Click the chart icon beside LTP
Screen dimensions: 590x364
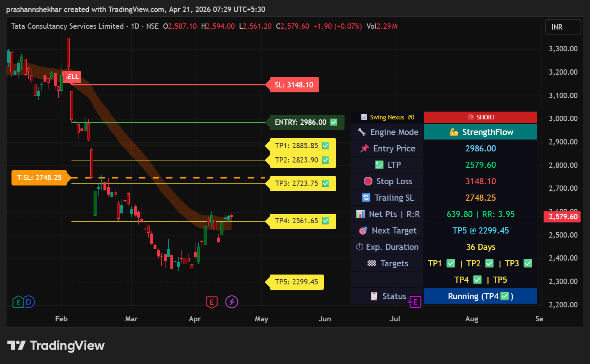[x=379, y=165]
